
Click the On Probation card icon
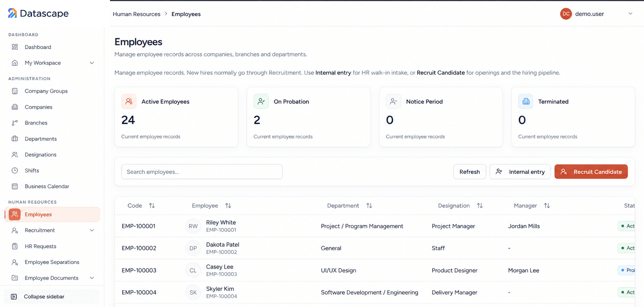(x=261, y=101)
